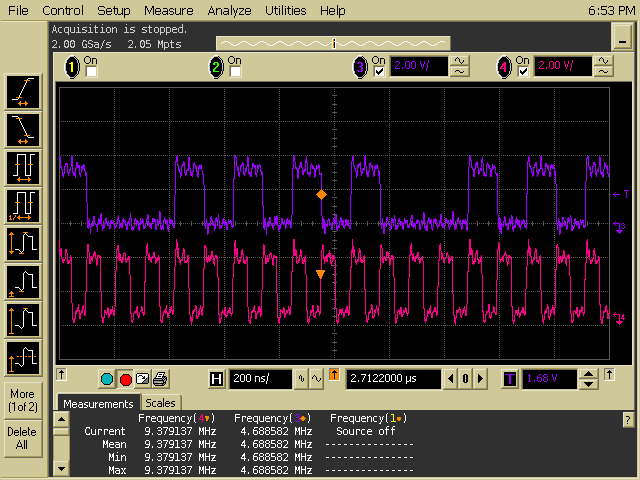Select the period measurement icon
The width and height of the screenshot is (640, 480).
coord(23,168)
